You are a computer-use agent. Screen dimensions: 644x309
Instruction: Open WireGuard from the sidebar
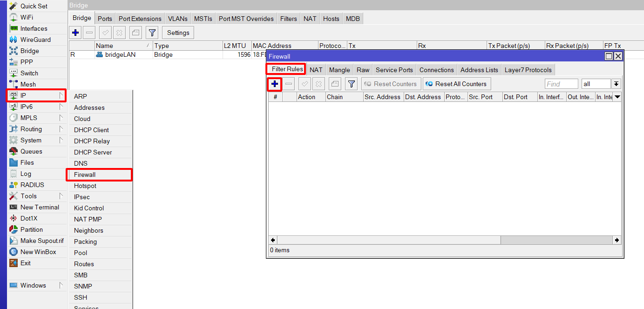point(35,40)
